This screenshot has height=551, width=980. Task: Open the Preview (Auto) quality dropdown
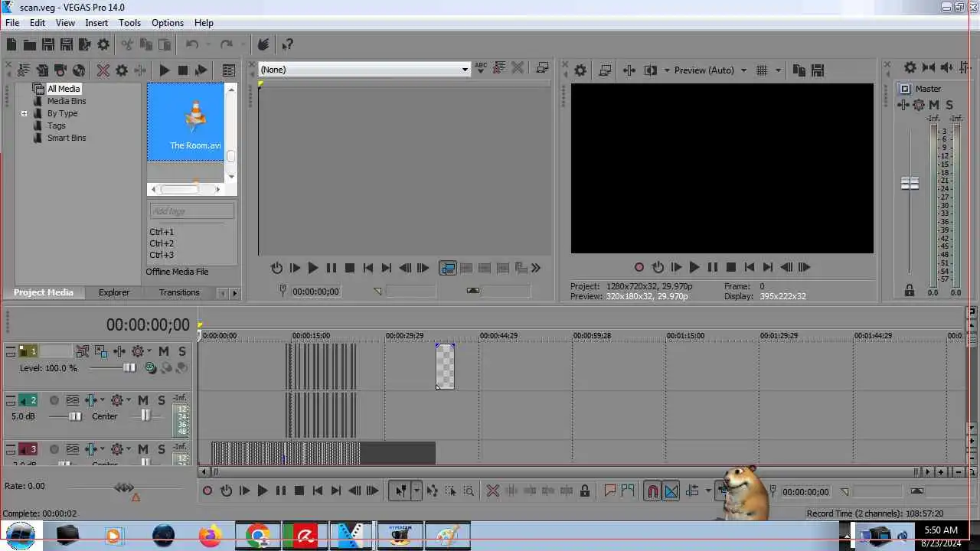pos(743,70)
